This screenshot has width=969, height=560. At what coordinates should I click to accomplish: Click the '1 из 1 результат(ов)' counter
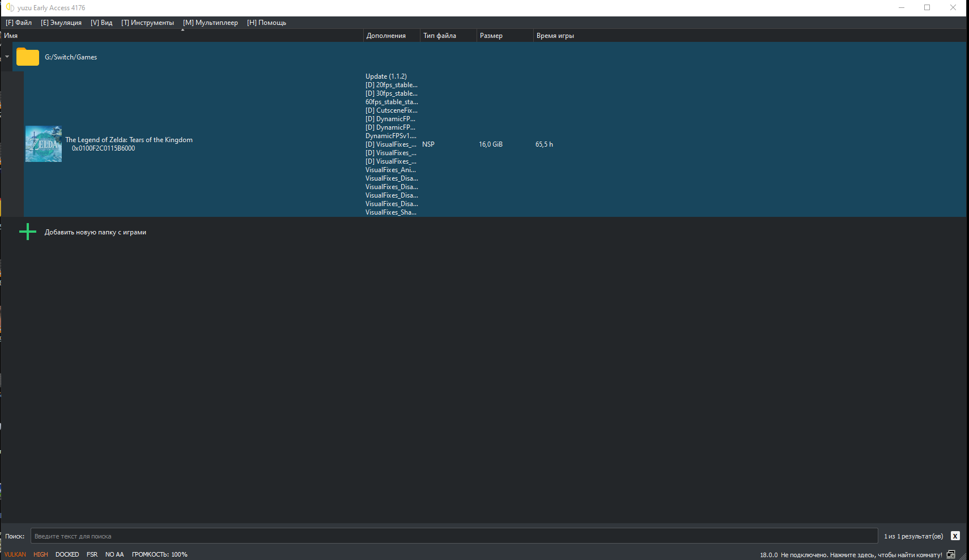[x=913, y=536]
